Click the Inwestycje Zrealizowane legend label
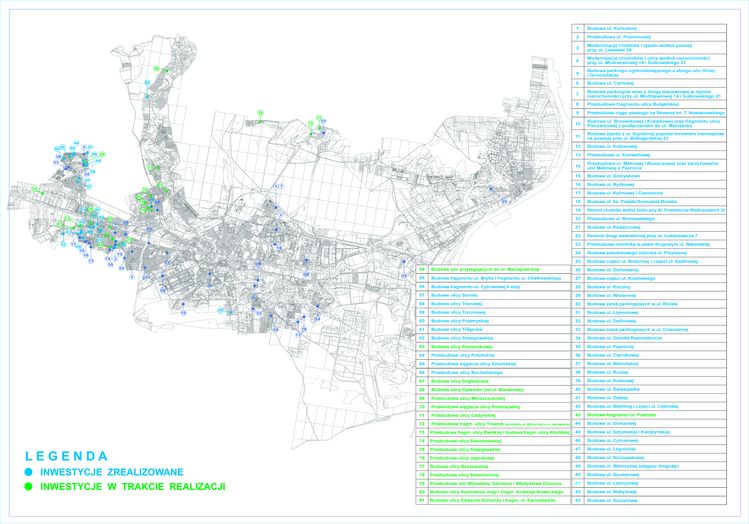Image resolution: width=749 pixels, height=524 pixels. pyautogui.click(x=112, y=471)
